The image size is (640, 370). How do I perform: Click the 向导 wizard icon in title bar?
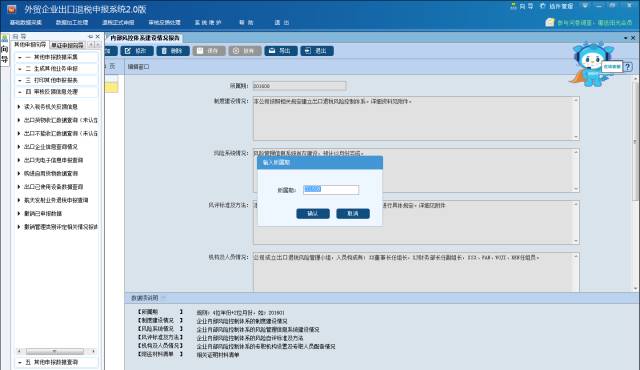[x=522, y=6]
